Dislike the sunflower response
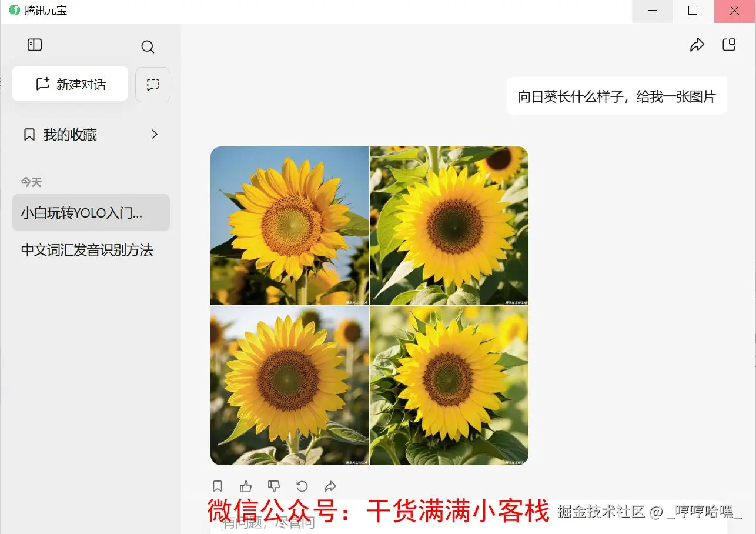This screenshot has height=534, width=756. pyautogui.click(x=273, y=486)
